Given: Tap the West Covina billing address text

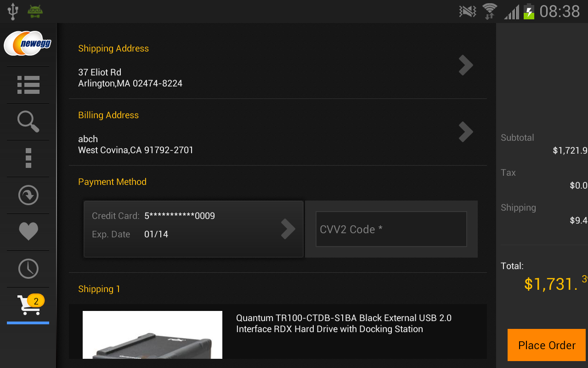Looking at the screenshot, I should coord(136,150).
